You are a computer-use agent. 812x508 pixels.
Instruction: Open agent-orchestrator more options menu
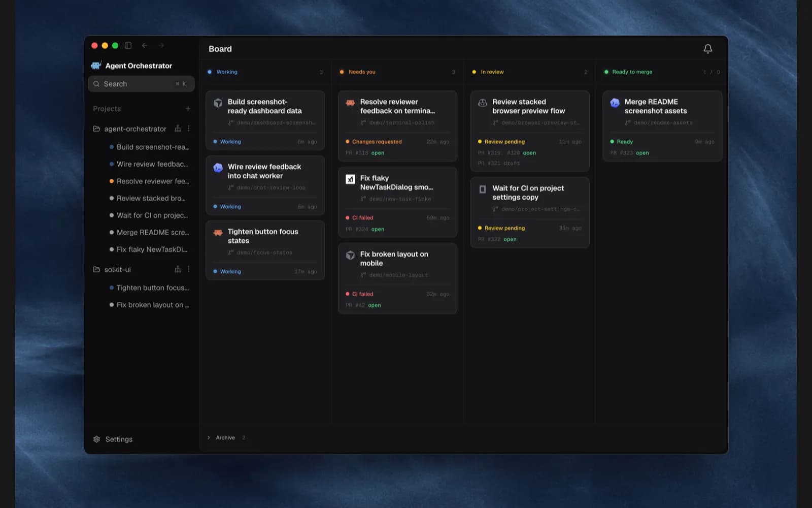[189, 129]
